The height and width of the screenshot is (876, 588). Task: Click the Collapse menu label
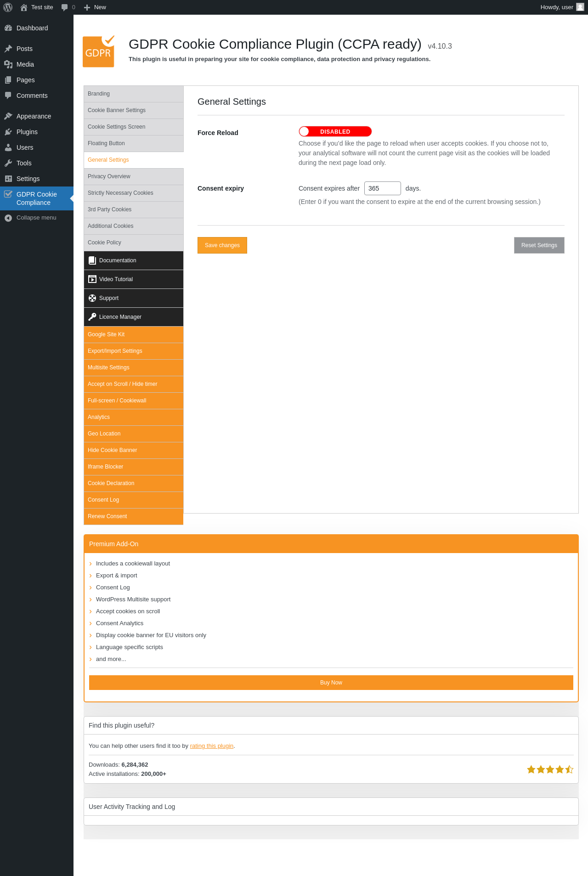36,218
